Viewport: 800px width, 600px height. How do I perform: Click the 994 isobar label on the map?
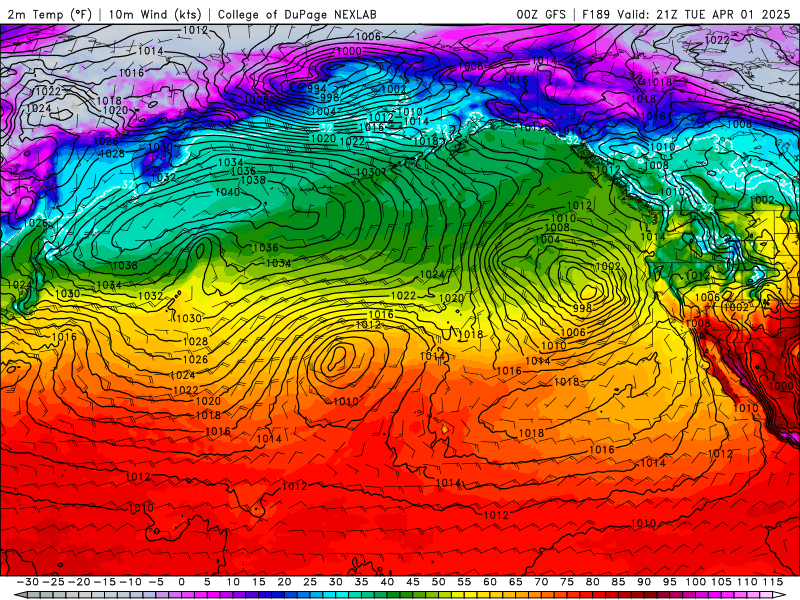[317, 89]
